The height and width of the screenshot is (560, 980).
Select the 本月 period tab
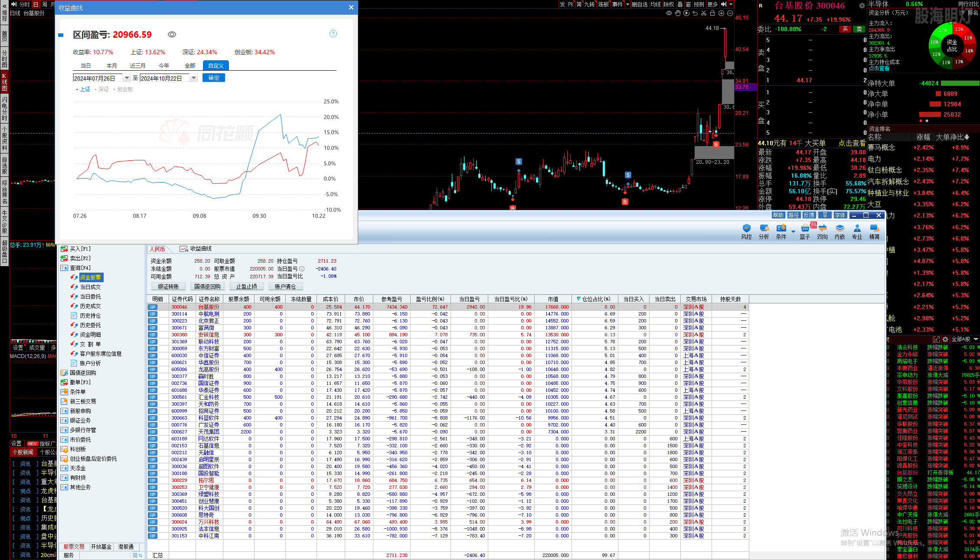tap(112, 65)
